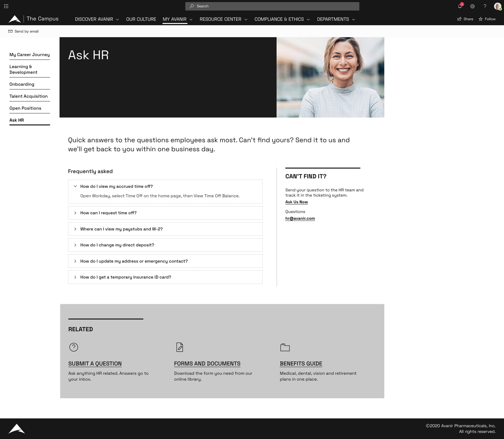The width and height of the screenshot is (504, 439).
Task: Click the hr@avanir.com email link
Action: [x=300, y=218]
